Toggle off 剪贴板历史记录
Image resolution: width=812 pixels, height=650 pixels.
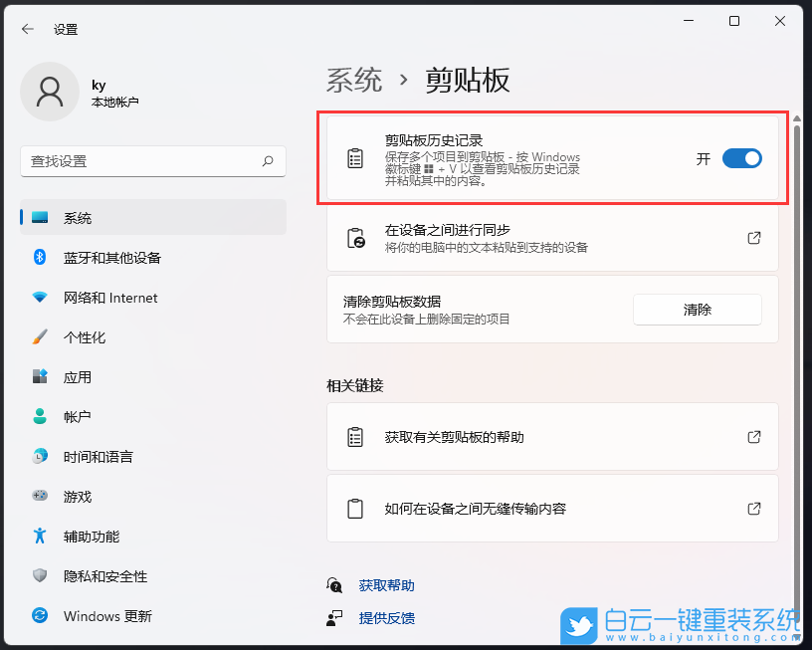tap(741, 157)
